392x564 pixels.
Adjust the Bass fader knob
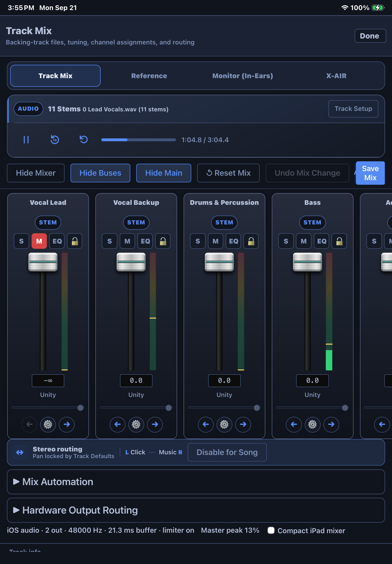tap(308, 262)
